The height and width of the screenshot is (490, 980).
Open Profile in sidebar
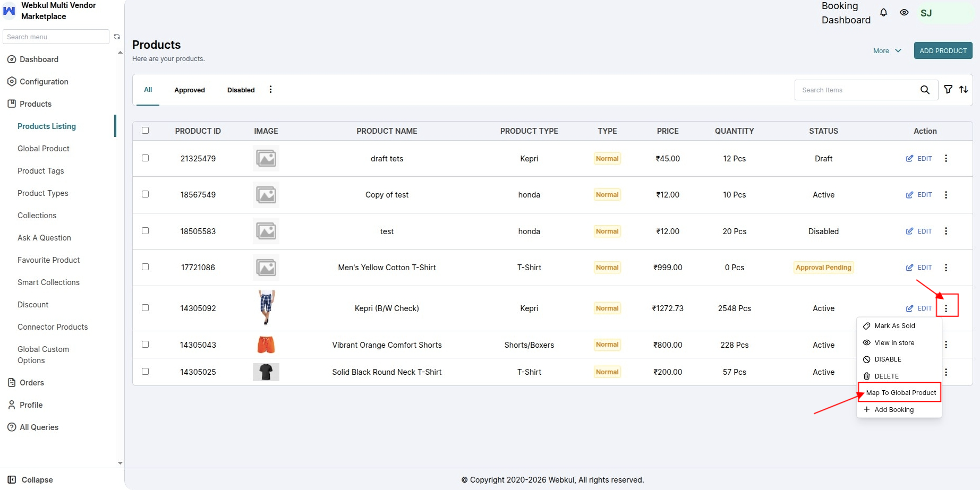tap(25, 405)
